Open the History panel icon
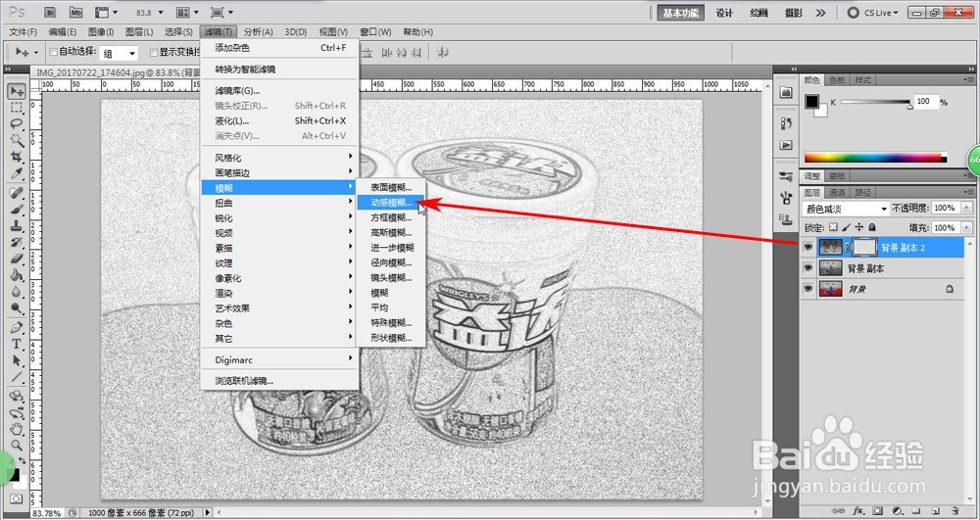The width and height of the screenshot is (980, 520). [786, 123]
